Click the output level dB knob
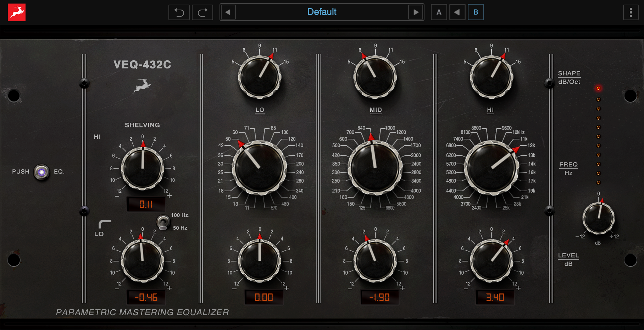 pyautogui.click(x=599, y=218)
